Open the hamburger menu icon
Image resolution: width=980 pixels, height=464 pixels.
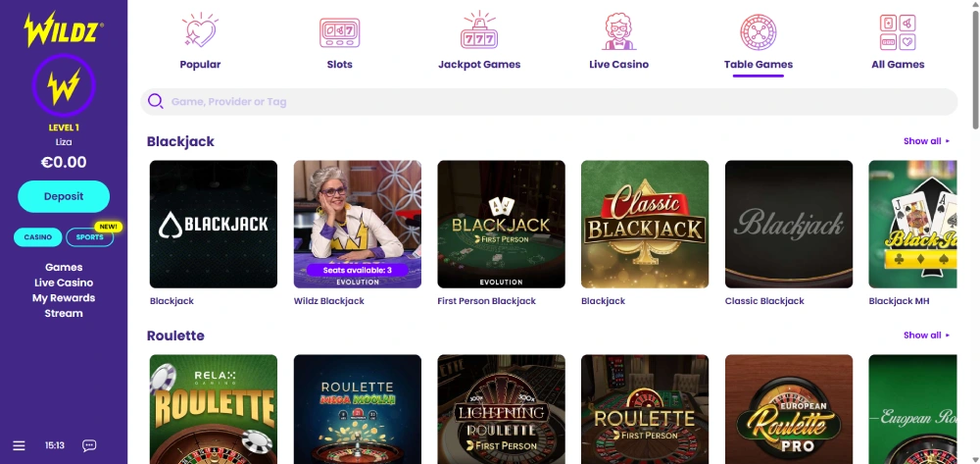click(19, 445)
